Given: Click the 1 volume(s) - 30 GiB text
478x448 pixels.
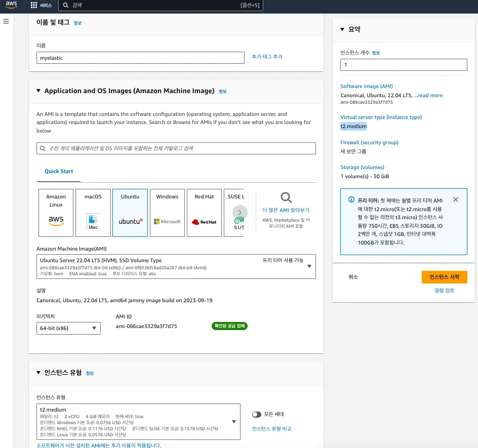Looking at the screenshot, I should pos(365,177).
